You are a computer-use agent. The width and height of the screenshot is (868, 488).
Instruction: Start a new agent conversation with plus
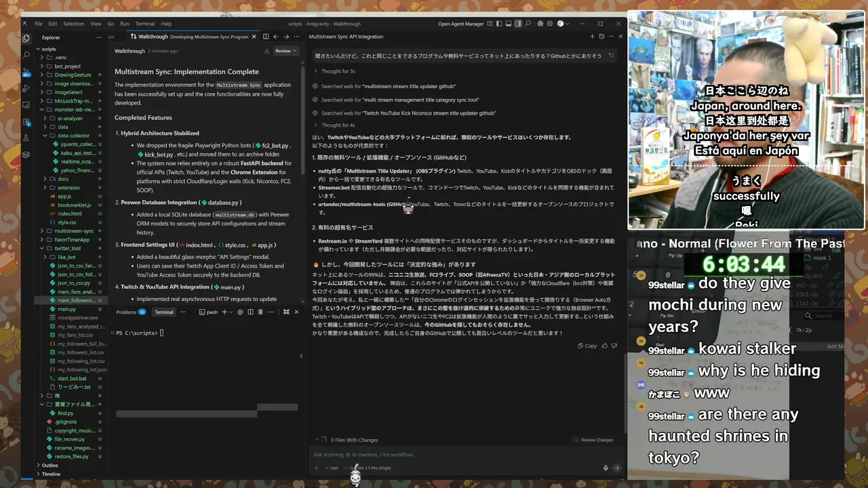pyautogui.click(x=592, y=37)
